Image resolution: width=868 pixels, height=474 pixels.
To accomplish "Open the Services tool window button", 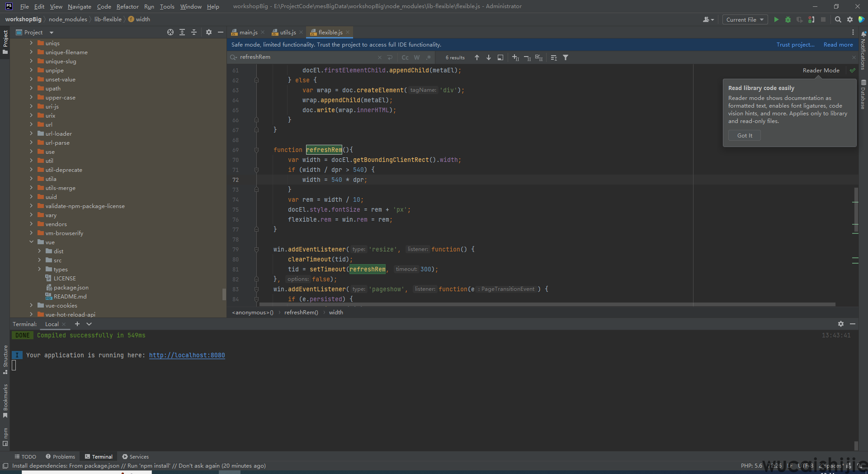I will click(x=135, y=456).
